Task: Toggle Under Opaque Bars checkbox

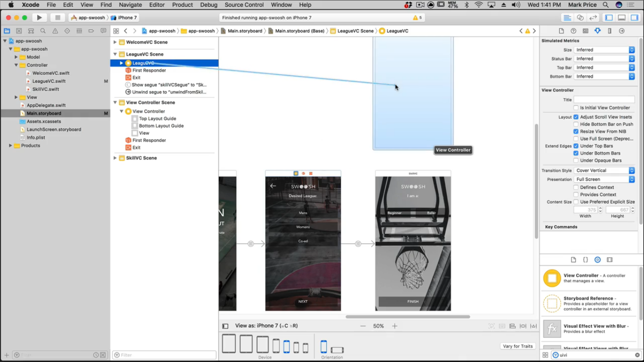Action: pyautogui.click(x=576, y=160)
